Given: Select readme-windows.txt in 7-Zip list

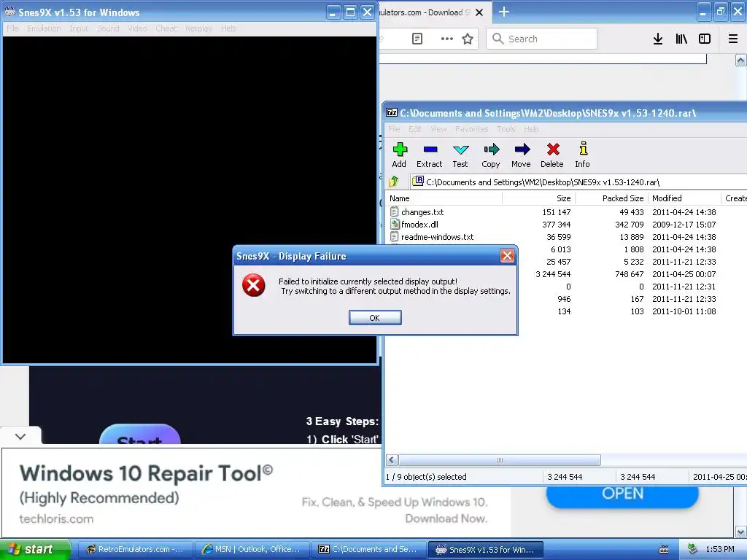Looking at the screenshot, I should pos(437,237).
